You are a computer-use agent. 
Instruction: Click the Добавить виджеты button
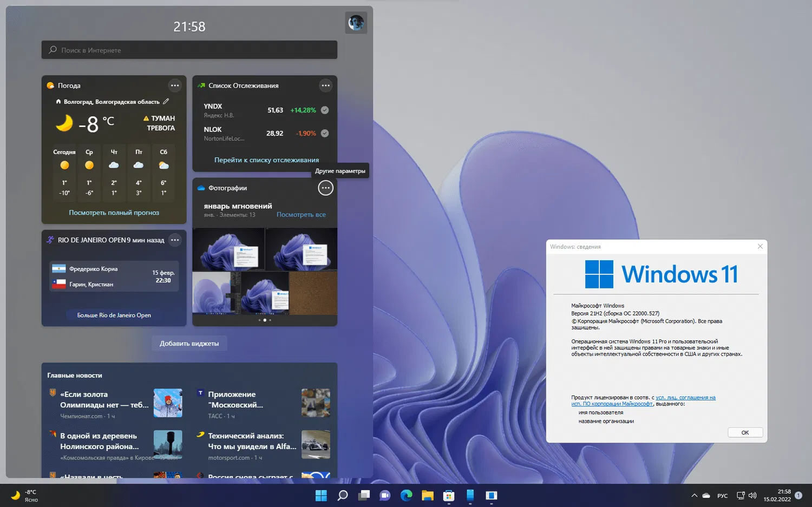point(189,344)
